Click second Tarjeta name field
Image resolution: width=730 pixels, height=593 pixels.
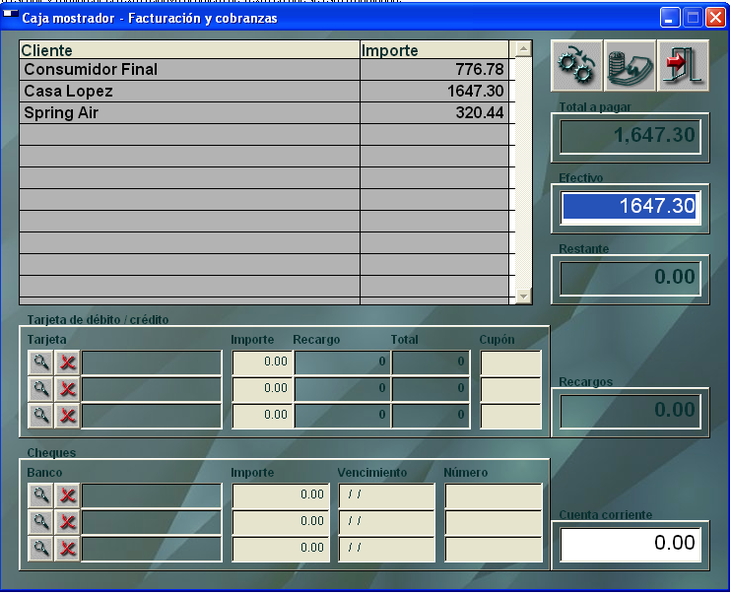[151, 389]
